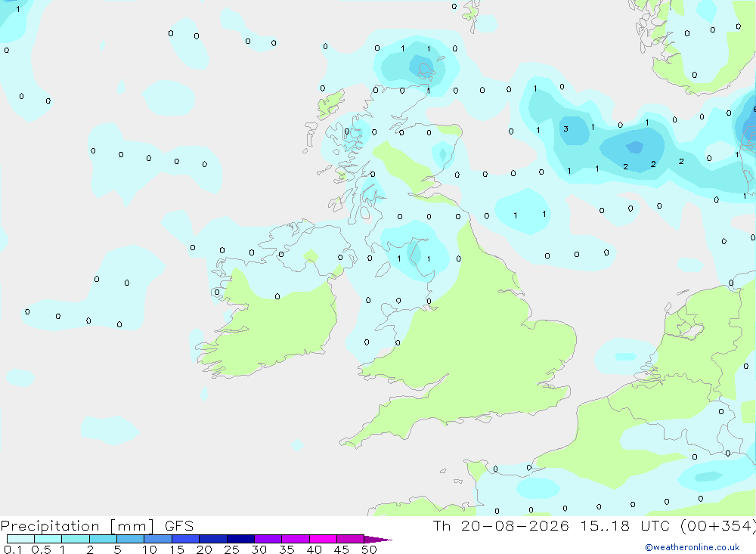Click the violet swatch between 35 and 40
Viewport: 756px width, 554px height.
[296, 539]
